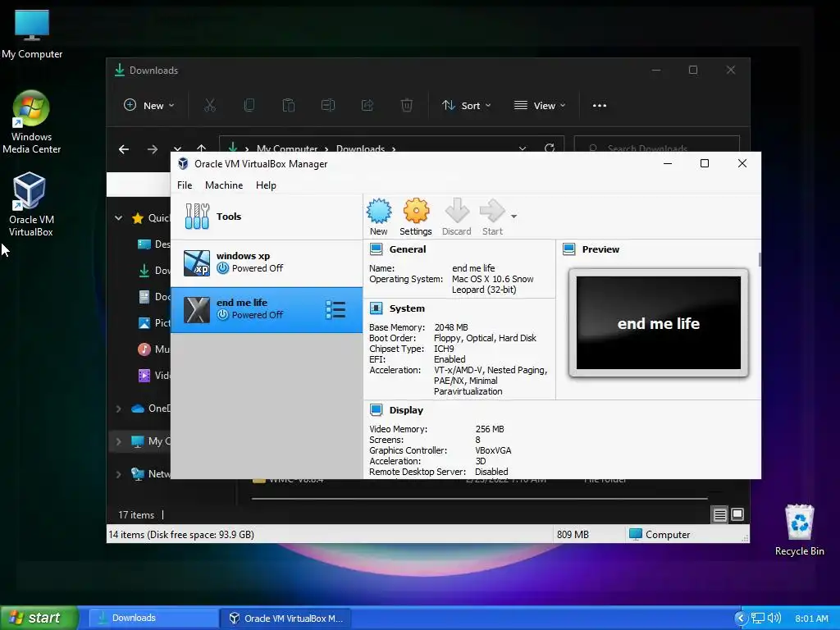
Task: Click the Paste icon in Downloads toolbar
Action: tap(288, 106)
